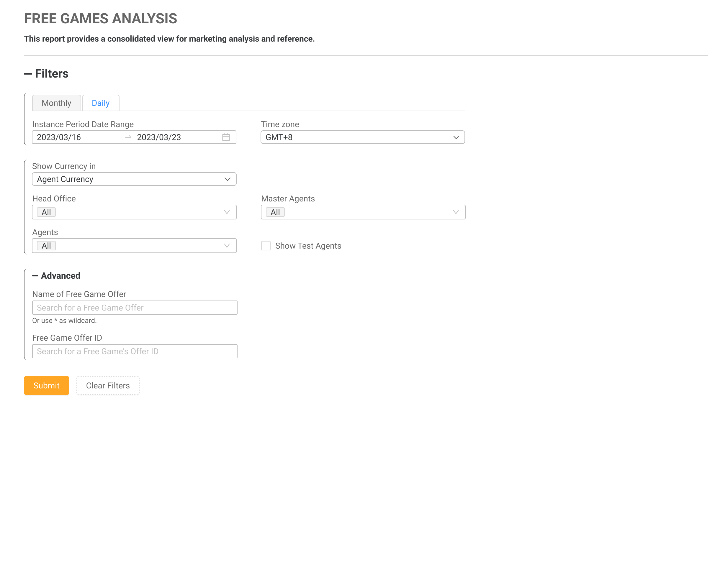Click the Agents field chevron arrow
The image size is (728, 563).
click(x=227, y=246)
